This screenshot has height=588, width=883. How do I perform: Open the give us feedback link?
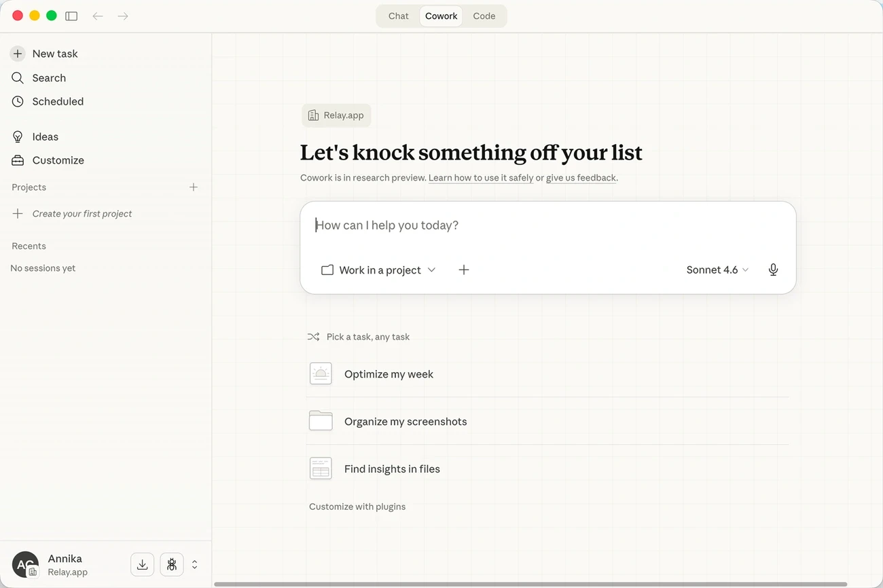[x=581, y=178]
